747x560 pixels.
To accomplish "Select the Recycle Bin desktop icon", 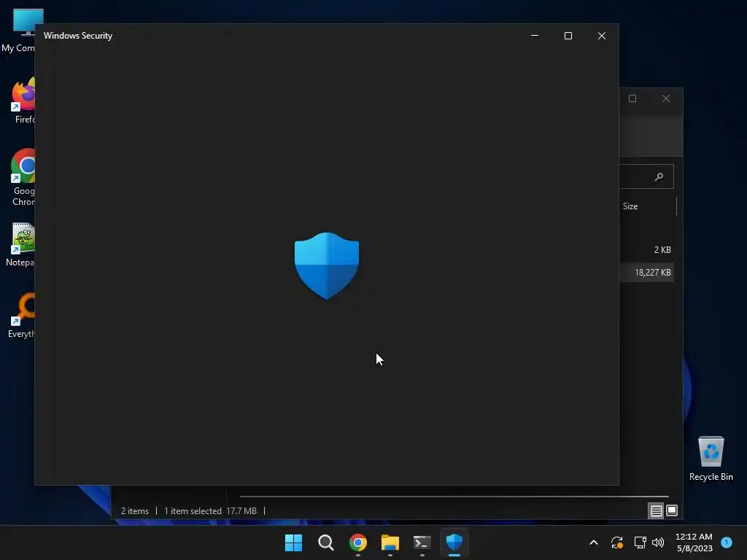I will coord(711,458).
